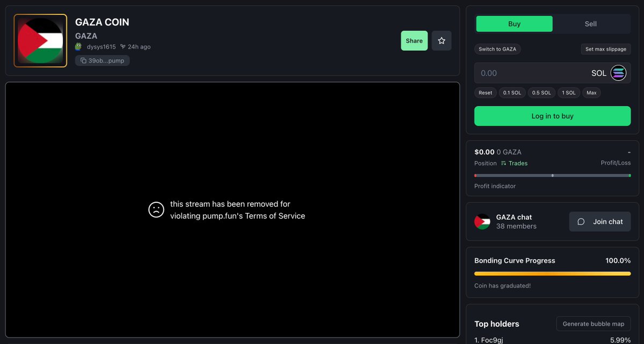Click the Log in to buy button

(552, 116)
